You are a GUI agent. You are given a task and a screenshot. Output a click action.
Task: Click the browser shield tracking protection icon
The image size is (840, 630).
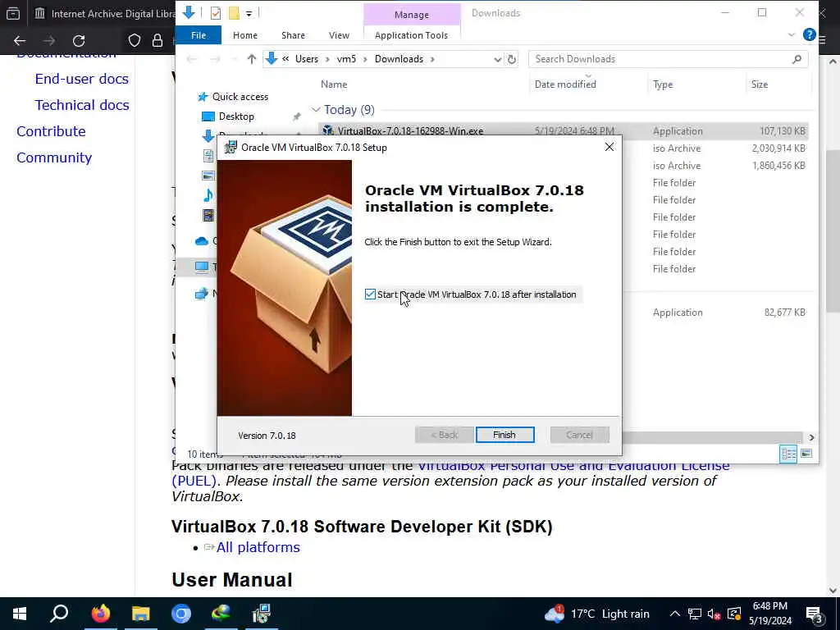point(135,41)
